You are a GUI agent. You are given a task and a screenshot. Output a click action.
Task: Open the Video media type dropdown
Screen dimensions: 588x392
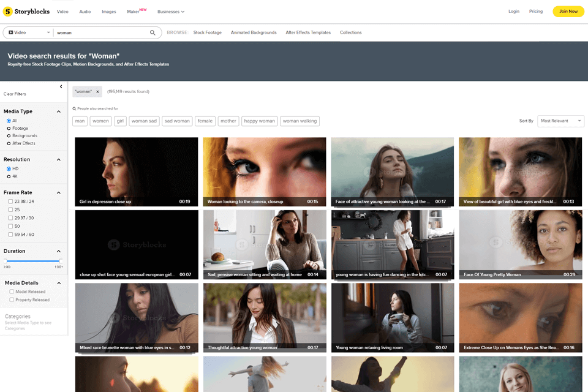[x=29, y=32]
